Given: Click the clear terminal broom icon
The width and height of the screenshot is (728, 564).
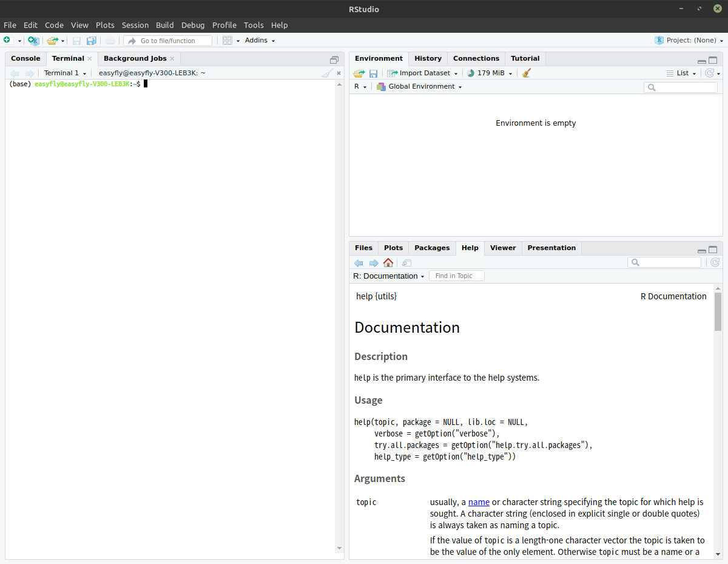Looking at the screenshot, I should point(327,73).
